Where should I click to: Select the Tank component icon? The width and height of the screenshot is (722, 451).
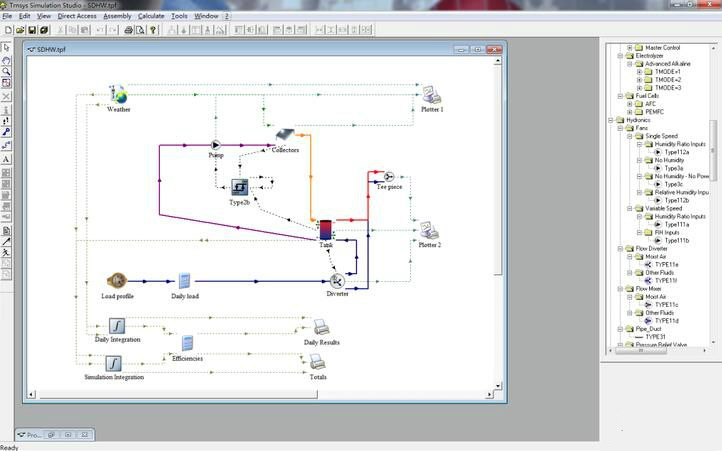(x=325, y=229)
